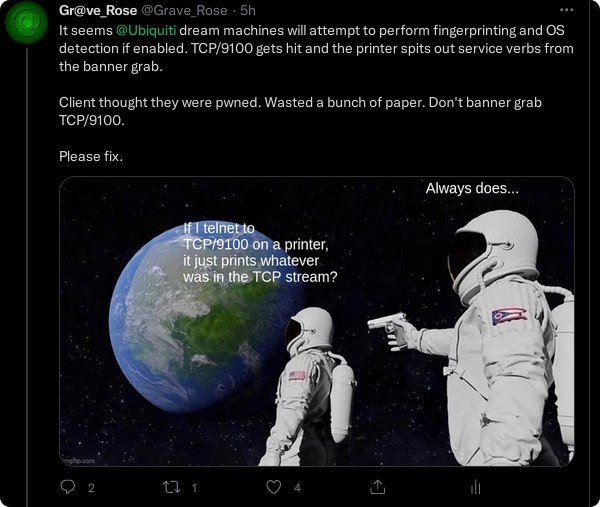Screen dimensions: 600x507
Task: Click the reply speech bubble icon
Action: point(68,487)
